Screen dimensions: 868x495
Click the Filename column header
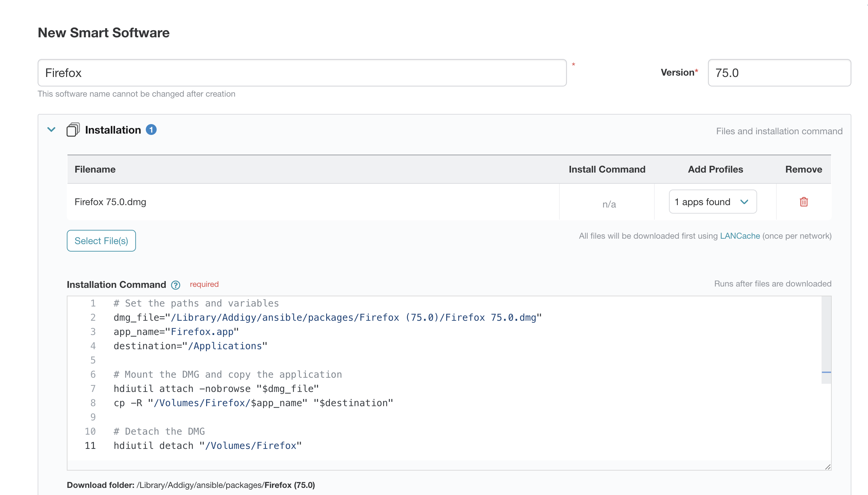pyautogui.click(x=95, y=169)
